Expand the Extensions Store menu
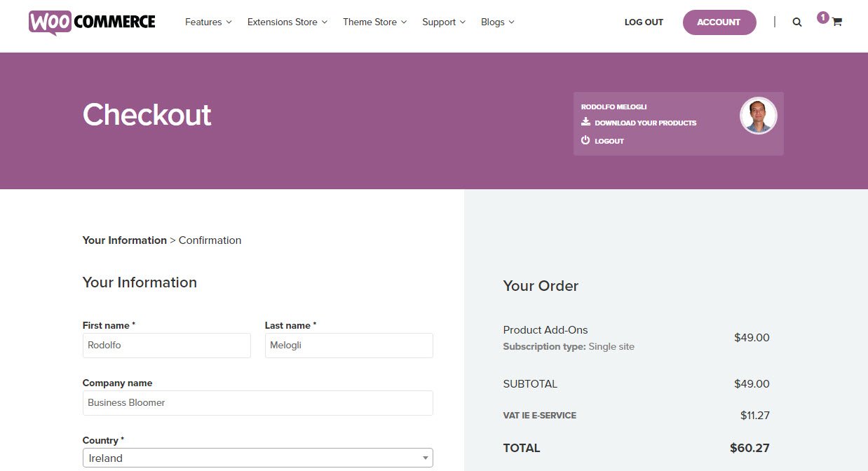Screen dimensions: 868x471 pos(287,22)
